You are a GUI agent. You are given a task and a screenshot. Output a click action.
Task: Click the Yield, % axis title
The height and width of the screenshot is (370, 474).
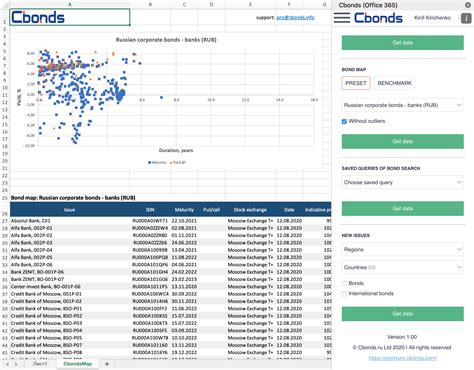pos(19,97)
